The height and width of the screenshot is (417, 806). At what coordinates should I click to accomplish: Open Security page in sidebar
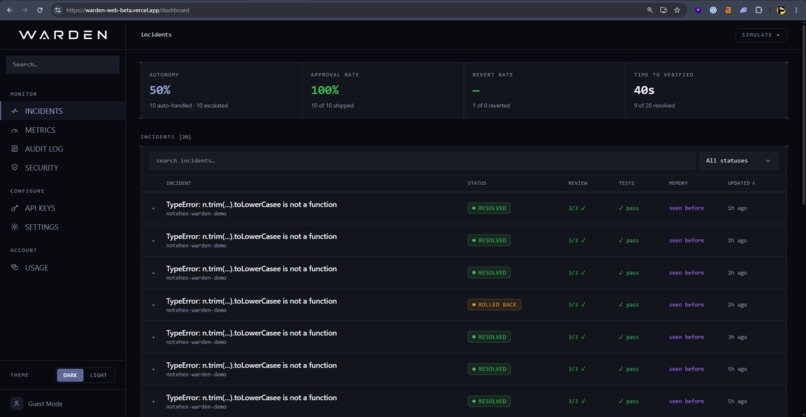tap(63, 168)
